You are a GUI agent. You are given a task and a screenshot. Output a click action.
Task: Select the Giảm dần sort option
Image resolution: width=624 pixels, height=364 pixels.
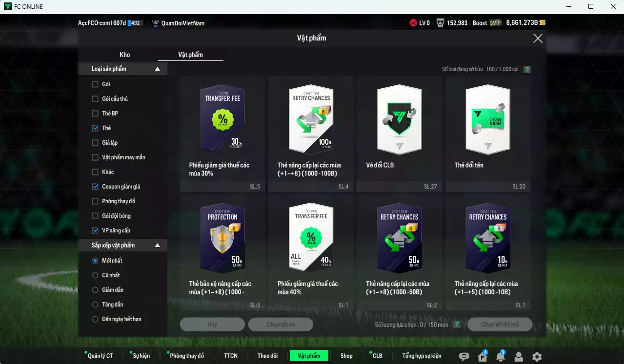pyautogui.click(x=95, y=290)
